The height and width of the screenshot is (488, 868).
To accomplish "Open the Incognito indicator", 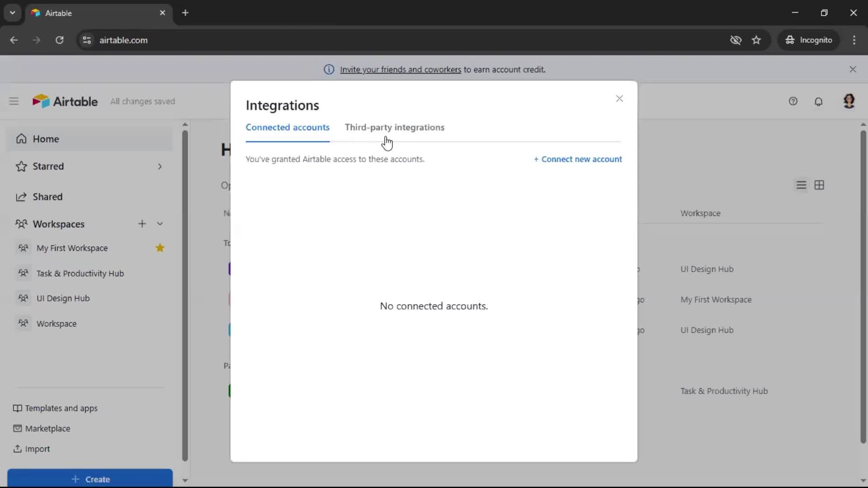I will tap(809, 40).
